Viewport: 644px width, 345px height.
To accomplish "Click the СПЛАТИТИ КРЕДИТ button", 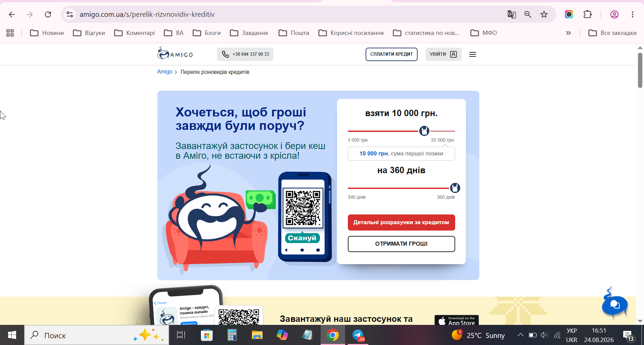I will (391, 54).
